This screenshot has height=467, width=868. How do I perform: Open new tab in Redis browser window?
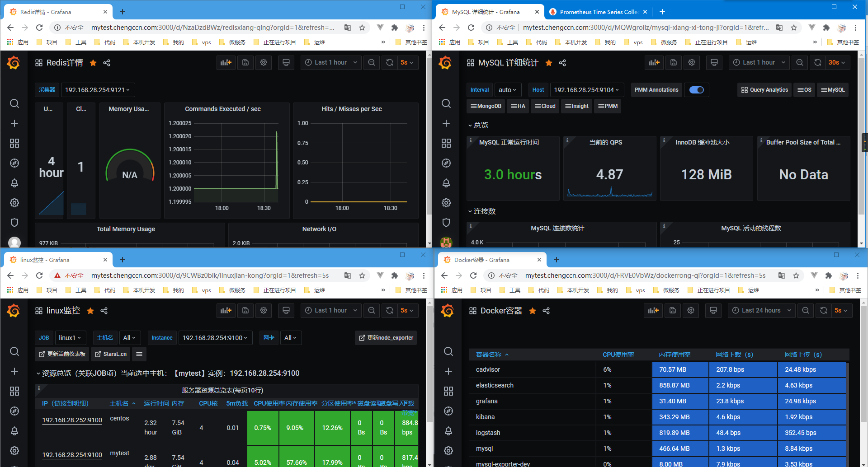(x=123, y=12)
